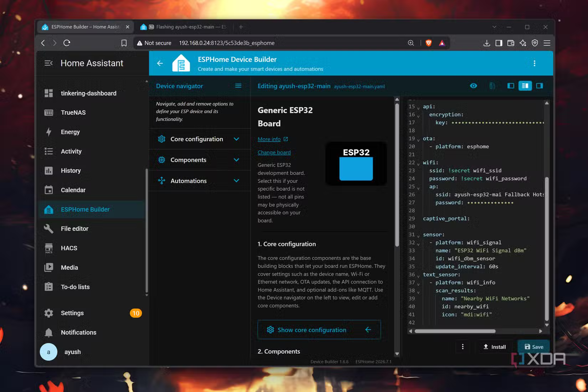Go back with the ESPHome header arrow

(x=160, y=63)
